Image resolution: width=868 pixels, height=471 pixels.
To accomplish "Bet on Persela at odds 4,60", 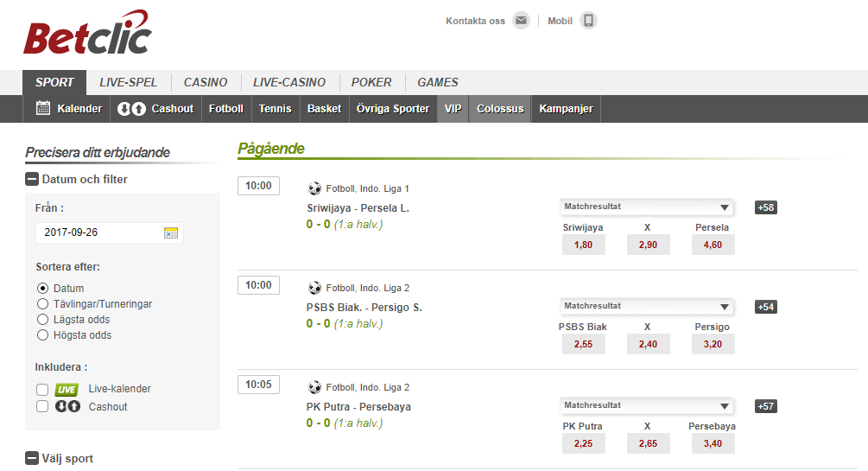I will [713, 245].
